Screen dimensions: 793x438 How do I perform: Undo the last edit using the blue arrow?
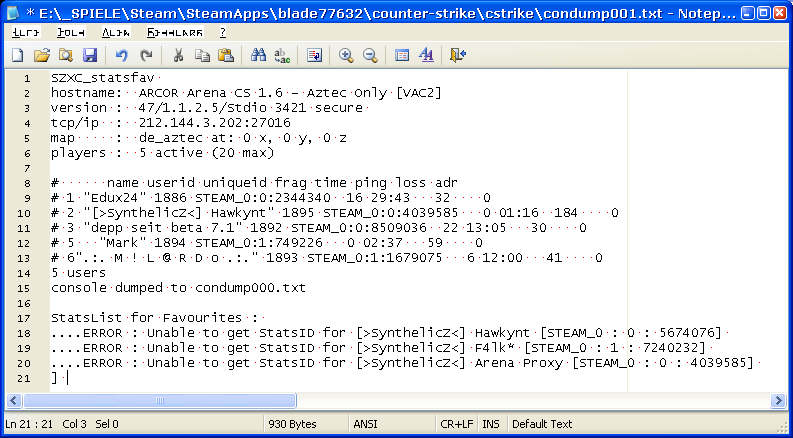click(x=121, y=55)
